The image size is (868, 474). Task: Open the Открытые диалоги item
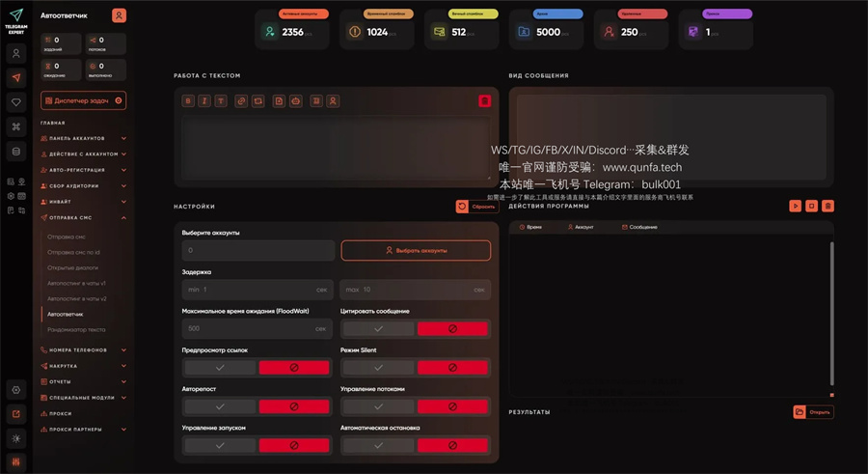(x=72, y=267)
